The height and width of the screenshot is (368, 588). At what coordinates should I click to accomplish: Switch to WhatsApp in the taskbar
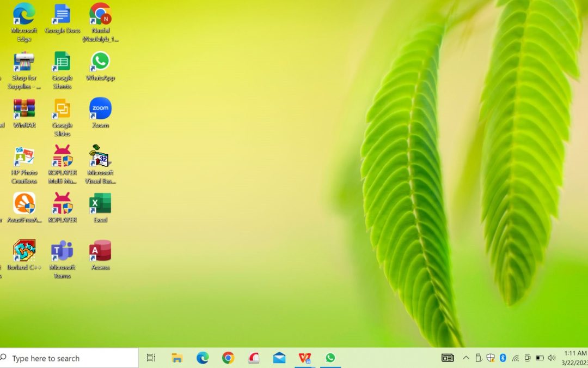(x=330, y=358)
